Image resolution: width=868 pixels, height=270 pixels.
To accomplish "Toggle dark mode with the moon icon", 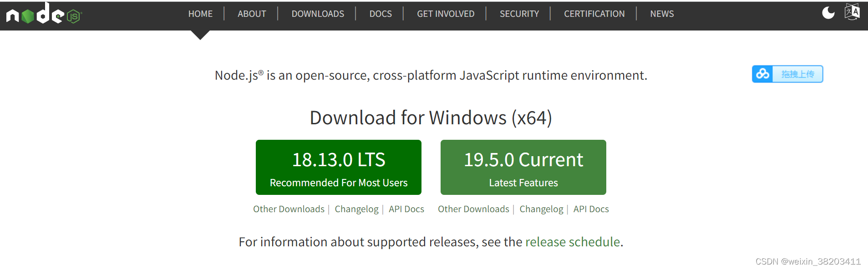I will point(828,13).
